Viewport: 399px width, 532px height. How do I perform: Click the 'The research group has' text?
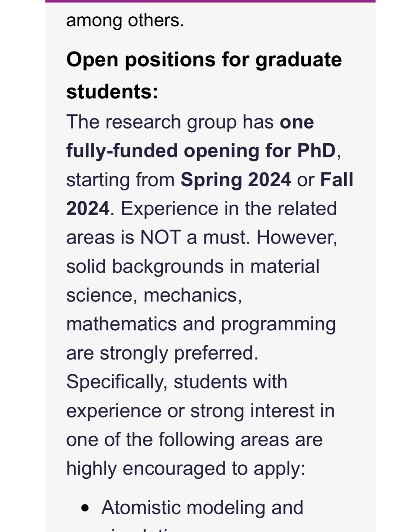tap(170, 122)
